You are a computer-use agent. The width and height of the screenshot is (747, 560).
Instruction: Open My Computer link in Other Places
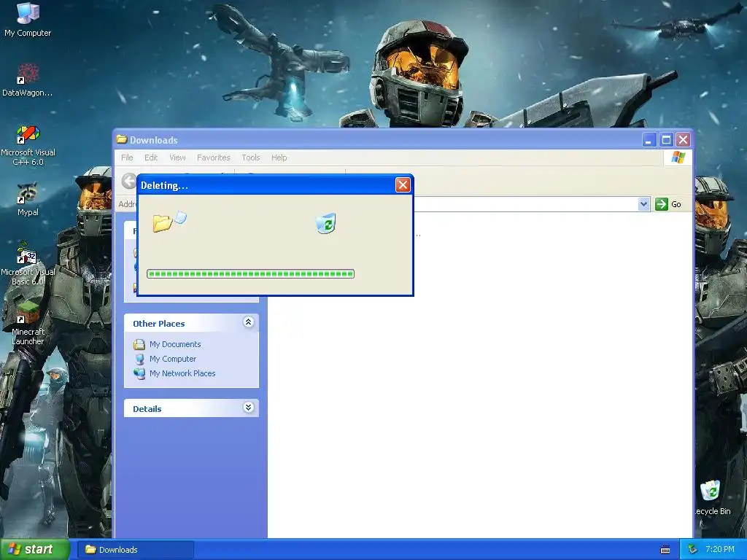[173, 359]
